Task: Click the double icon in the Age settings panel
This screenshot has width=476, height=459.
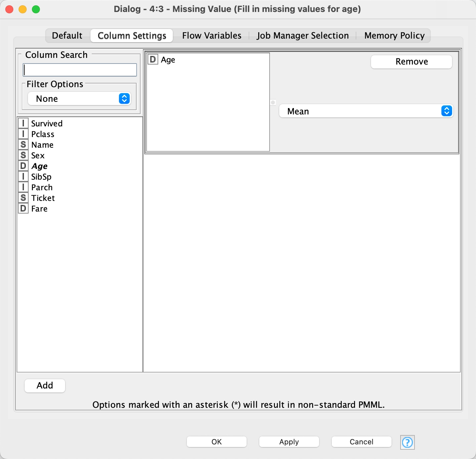Action: pyautogui.click(x=153, y=60)
